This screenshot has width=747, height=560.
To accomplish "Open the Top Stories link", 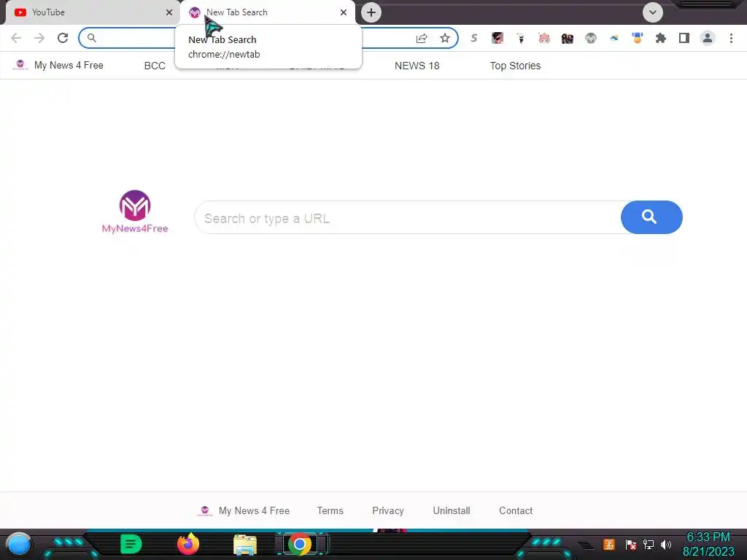I will 516,66.
